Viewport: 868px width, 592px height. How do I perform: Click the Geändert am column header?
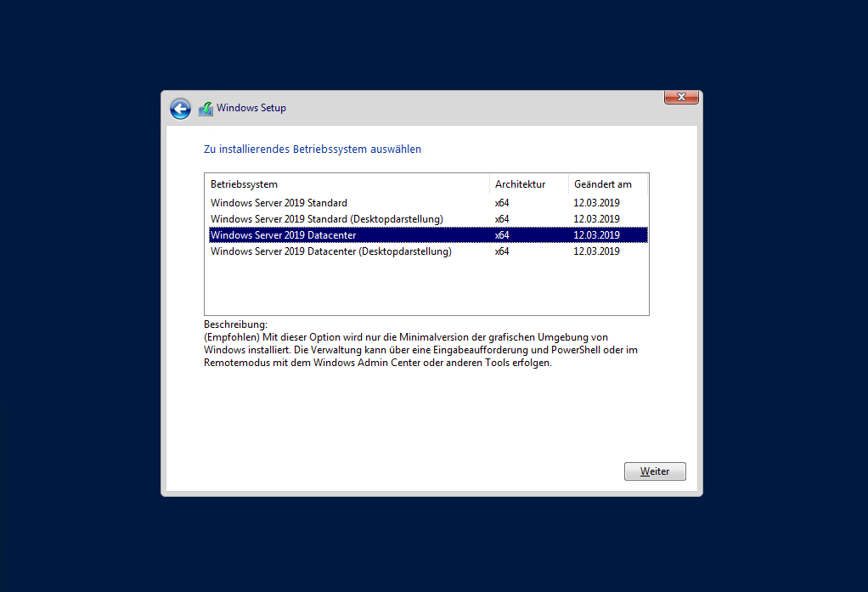[607, 183]
